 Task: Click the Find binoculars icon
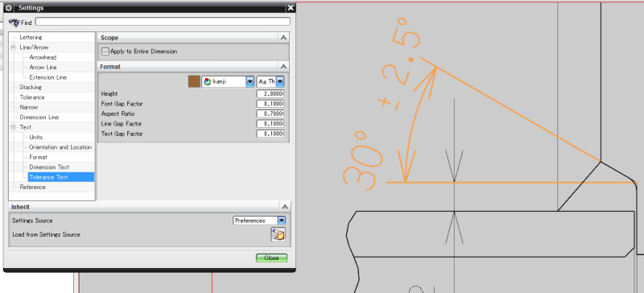click(x=14, y=23)
